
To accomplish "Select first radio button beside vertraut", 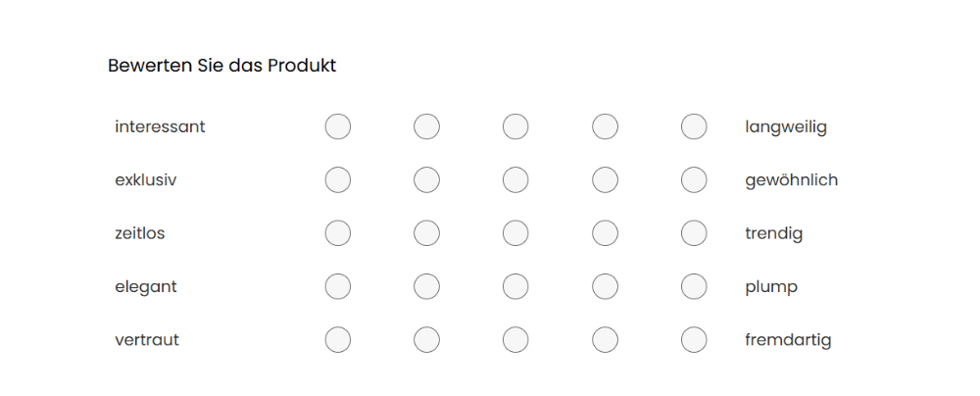I will pyautogui.click(x=338, y=340).
